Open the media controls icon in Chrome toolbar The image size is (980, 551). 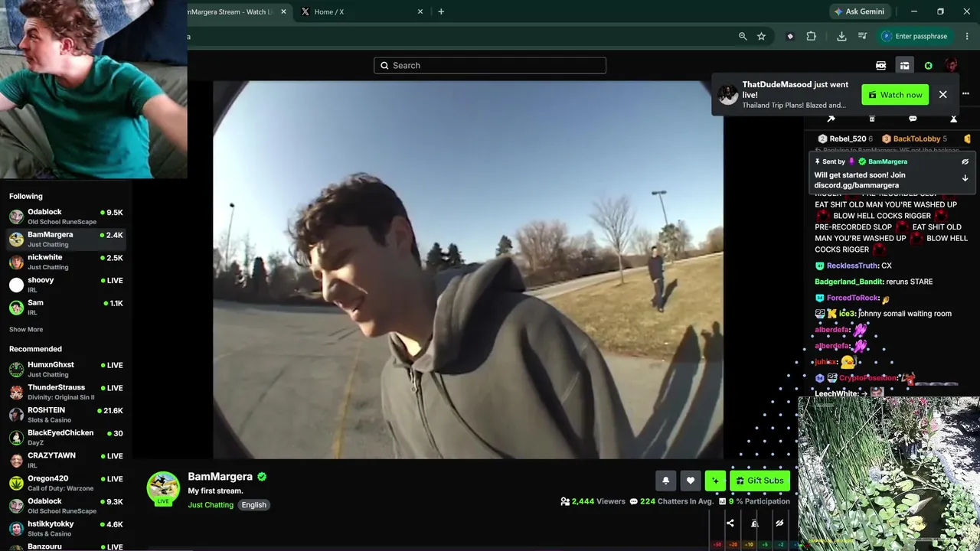click(x=863, y=36)
